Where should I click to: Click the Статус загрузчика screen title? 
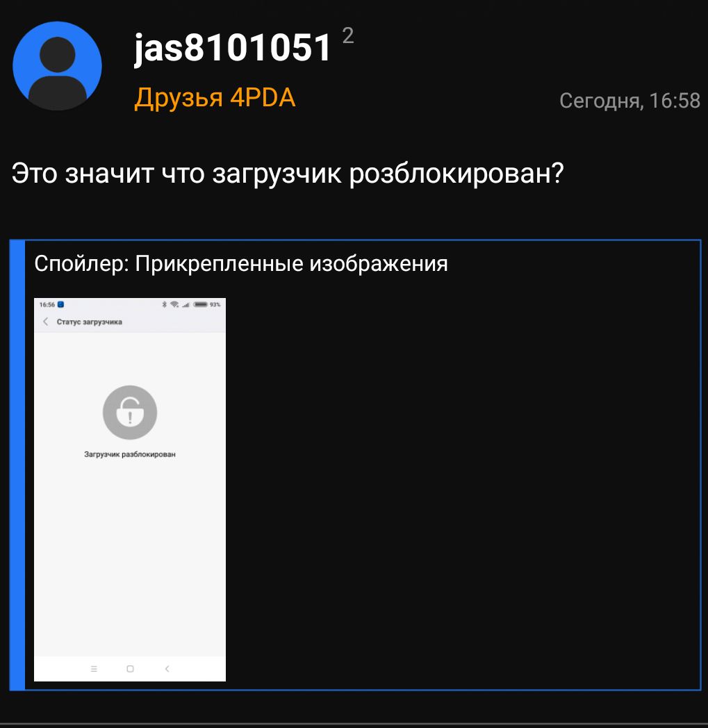pos(89,322)
